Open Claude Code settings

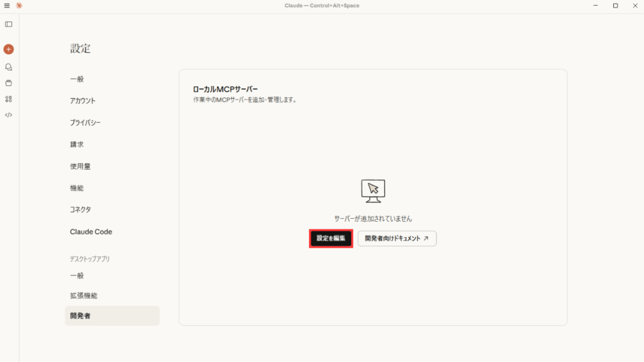tap(91, 232)
